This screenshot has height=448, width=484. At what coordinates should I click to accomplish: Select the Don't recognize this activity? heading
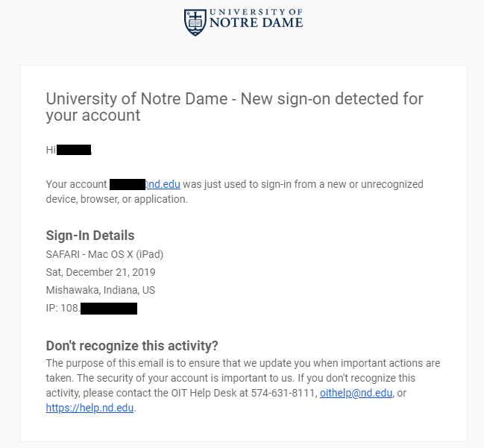pyautogui.click(x=132, y=346)
